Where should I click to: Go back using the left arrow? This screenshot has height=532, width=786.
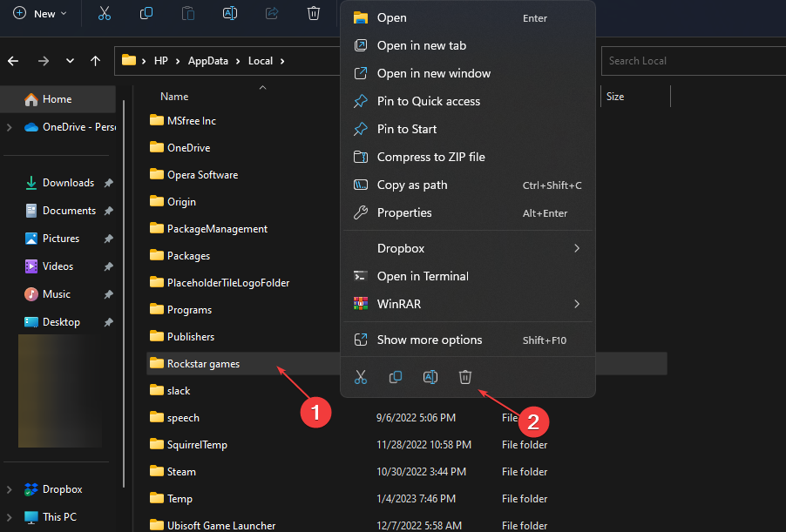coord(14,61)
